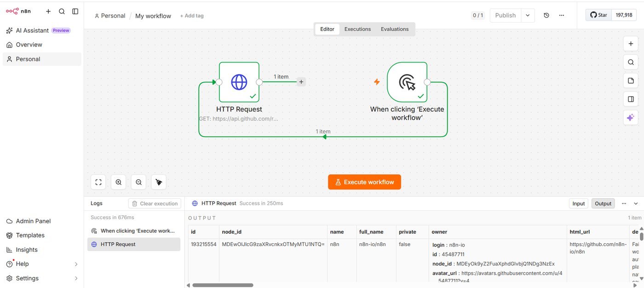This screenshot has width=644, height=288.
Task: Click Execute workflow
Action: (x=364, y=182)
